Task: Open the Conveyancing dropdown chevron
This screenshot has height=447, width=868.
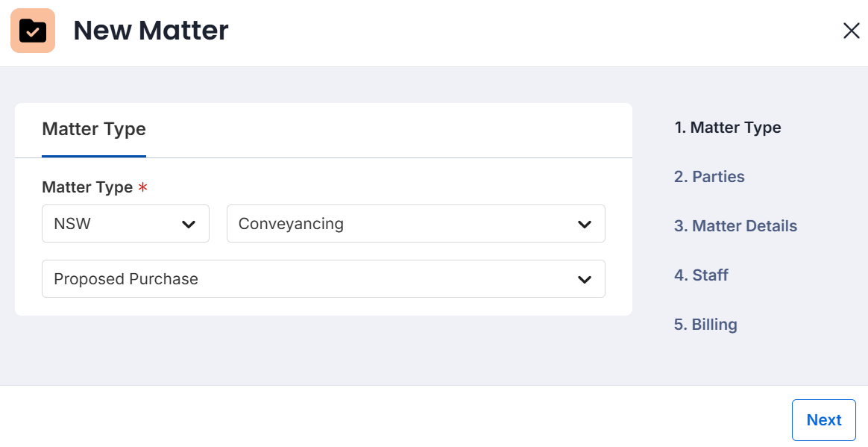Action: tap(585, 224)
